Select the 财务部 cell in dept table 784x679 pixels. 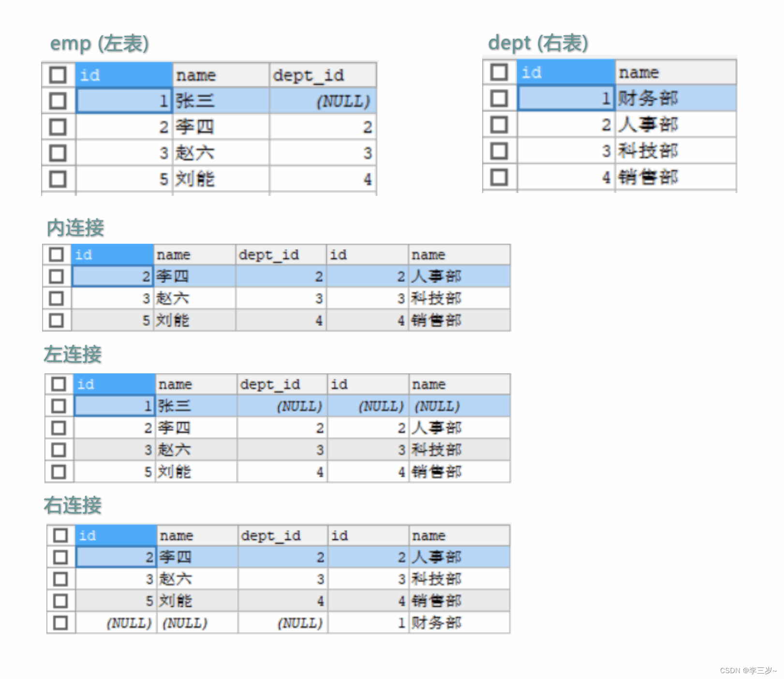pyautogui.click(x=676, y=99)
